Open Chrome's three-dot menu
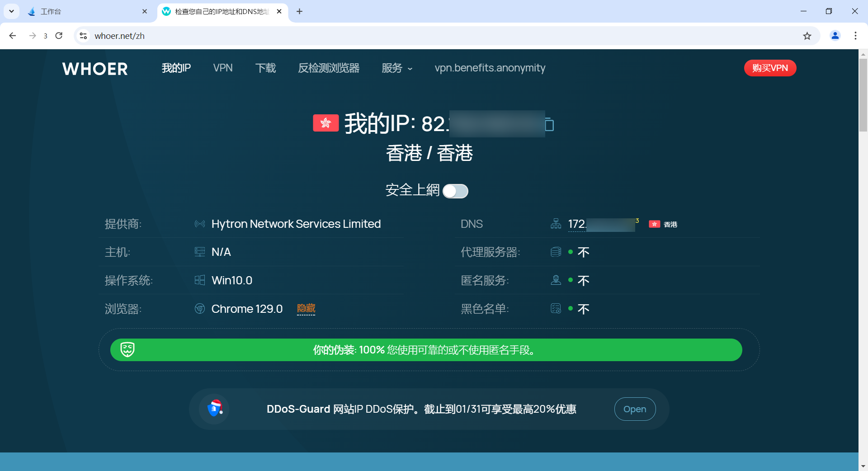 [x=855, y=36]
